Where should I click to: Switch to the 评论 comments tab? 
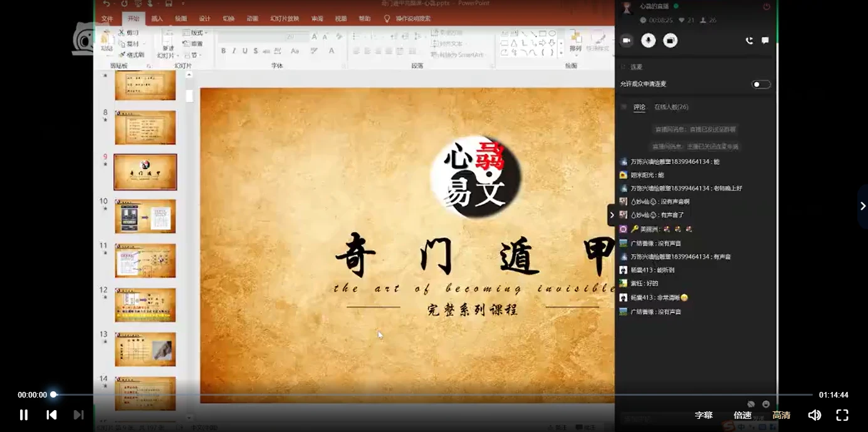point(639,107)
